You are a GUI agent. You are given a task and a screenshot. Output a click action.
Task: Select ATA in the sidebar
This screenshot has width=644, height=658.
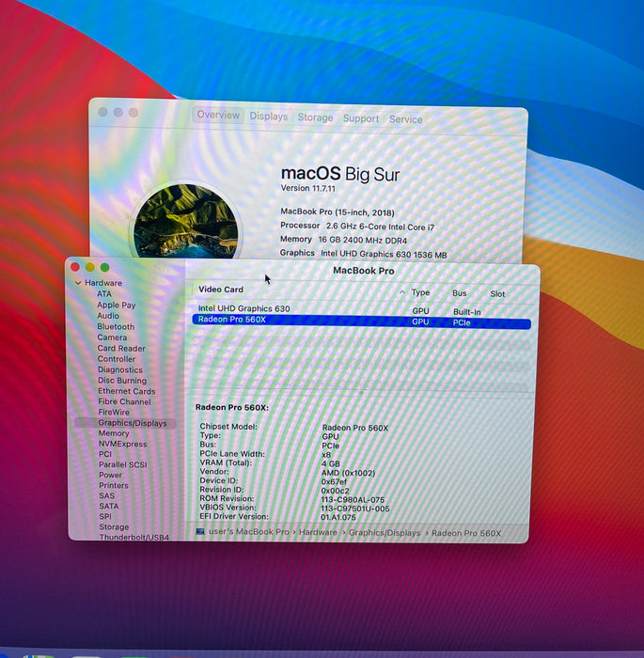point(104,293)
